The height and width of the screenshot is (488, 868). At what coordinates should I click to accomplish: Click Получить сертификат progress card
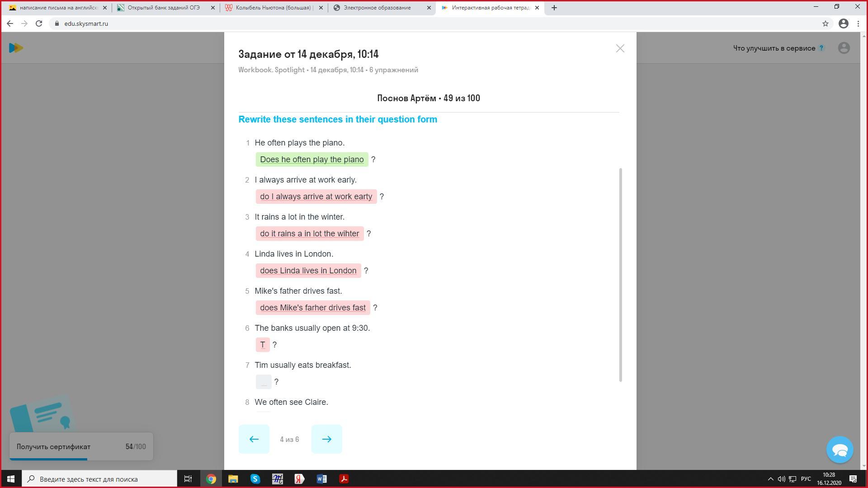81,446
